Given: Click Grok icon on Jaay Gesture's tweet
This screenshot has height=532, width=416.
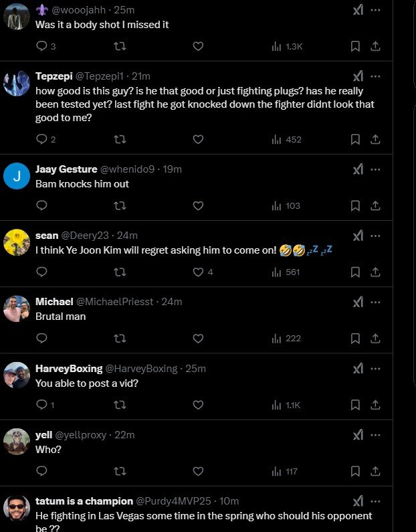Looking at the screenshot, I should pos(358,169).
